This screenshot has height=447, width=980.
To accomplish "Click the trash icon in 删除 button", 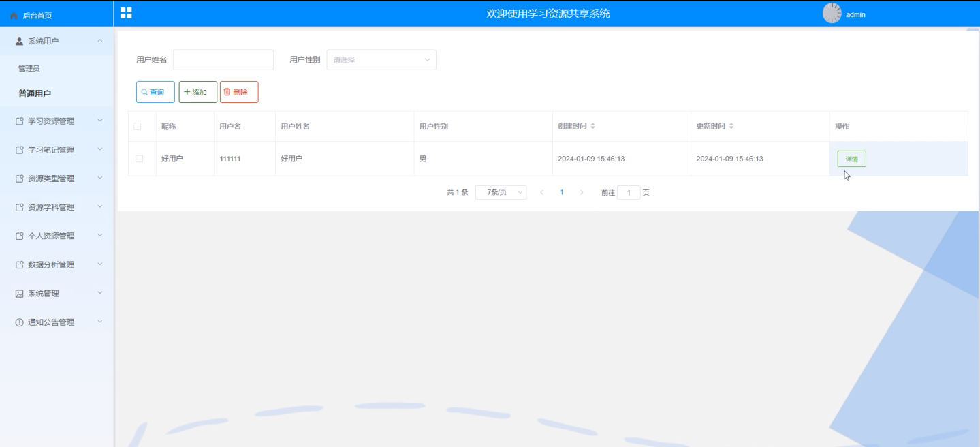I will point(227,92).
